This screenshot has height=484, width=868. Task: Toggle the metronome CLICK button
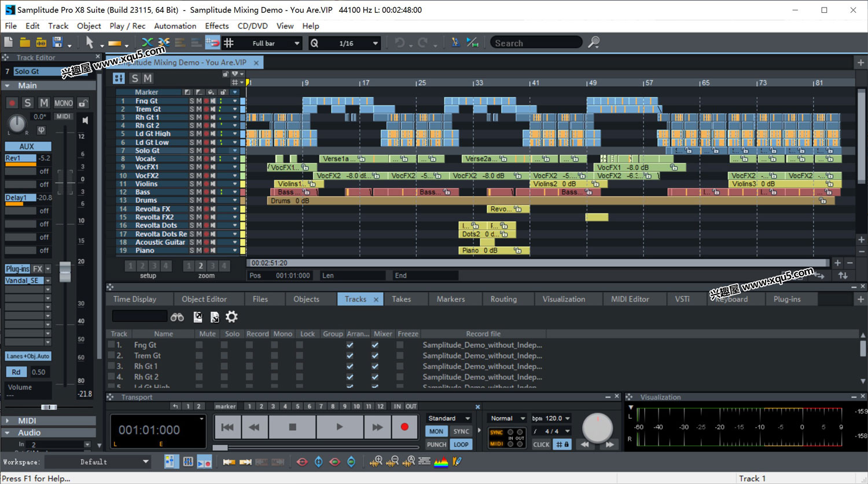[541, 445]
